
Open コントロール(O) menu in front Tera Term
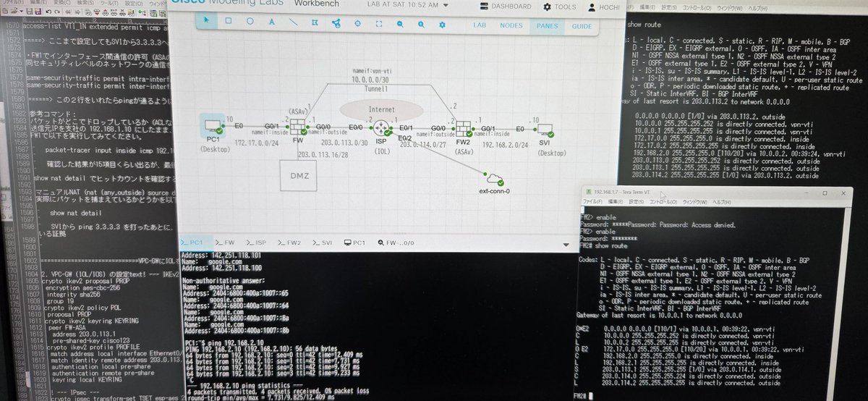coord(663,202)
